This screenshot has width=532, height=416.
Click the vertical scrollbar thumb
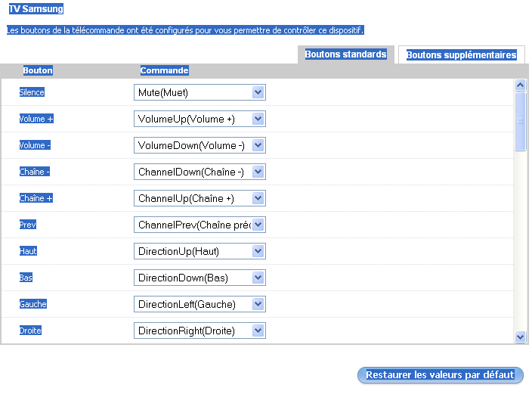tap(520, 121)
